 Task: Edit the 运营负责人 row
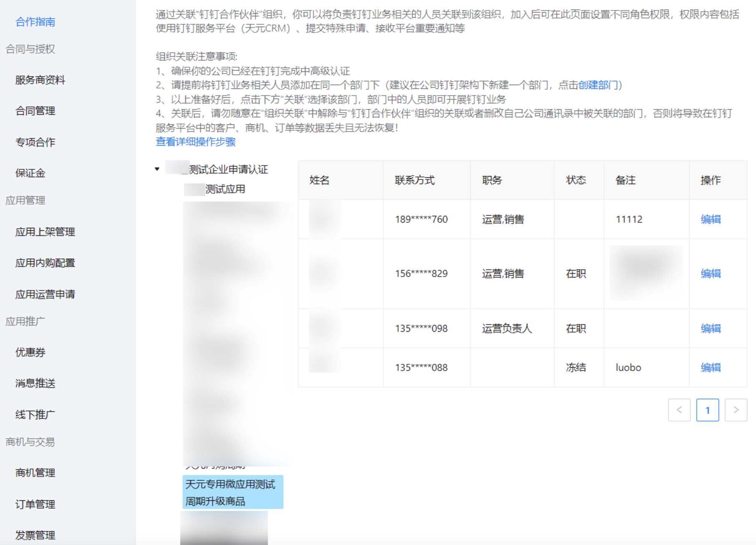pos(711,328)
